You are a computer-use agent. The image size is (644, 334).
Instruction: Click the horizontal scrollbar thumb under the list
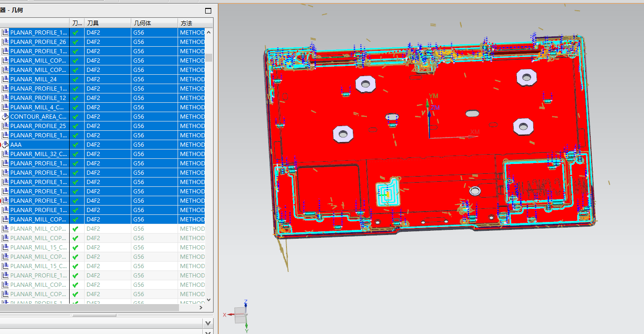point(89,308)
